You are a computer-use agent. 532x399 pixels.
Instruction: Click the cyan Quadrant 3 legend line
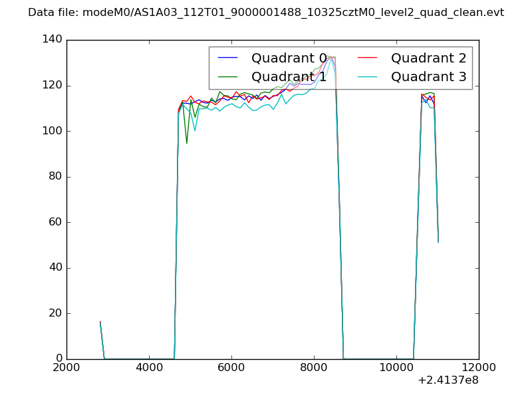tap(368, 77)
